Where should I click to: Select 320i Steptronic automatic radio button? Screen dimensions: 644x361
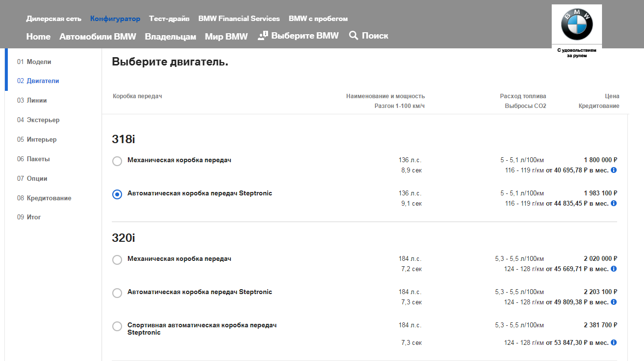(x=117, y=293)
